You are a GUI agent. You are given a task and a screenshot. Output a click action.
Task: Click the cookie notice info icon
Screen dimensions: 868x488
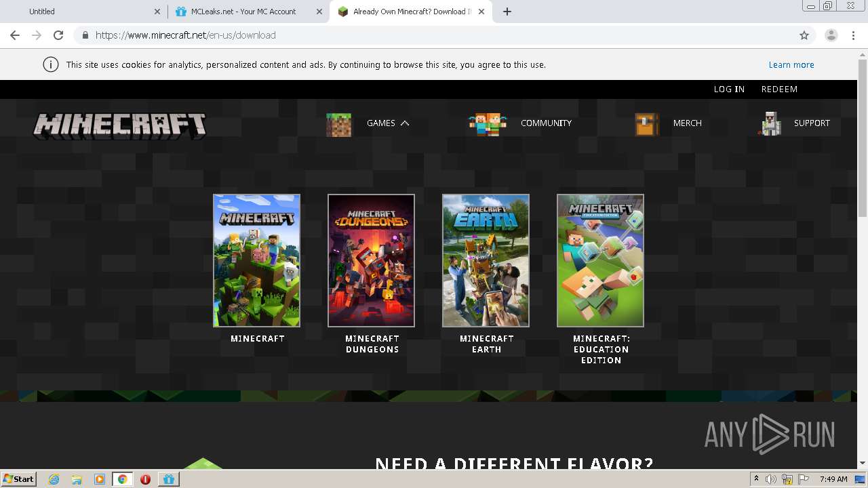pyautogui.click(x=50, y=64)
